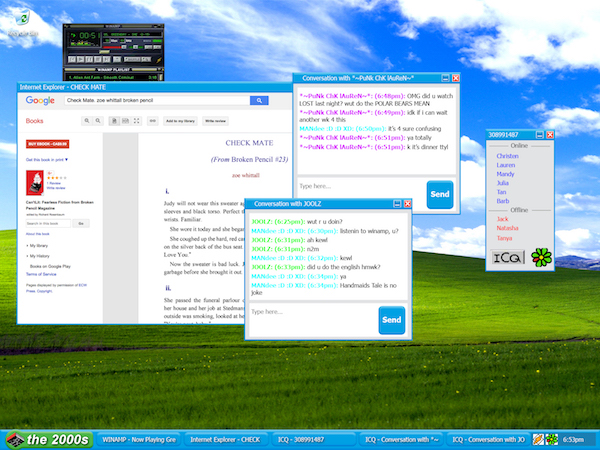This screenshot has width=600, height=450.
Task: Click the Google logo in Internet Explorer
Action: click(x=40, y=100)
